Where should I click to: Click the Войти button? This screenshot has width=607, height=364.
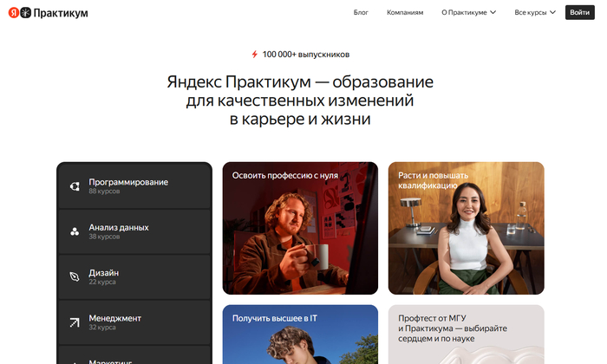coord(579,13)
